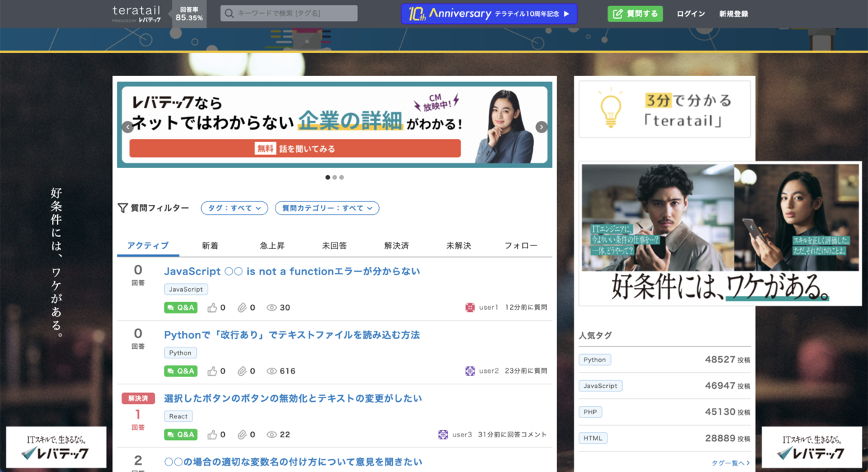Open 選択したボタン無効化 question

(x=293, y=399)
